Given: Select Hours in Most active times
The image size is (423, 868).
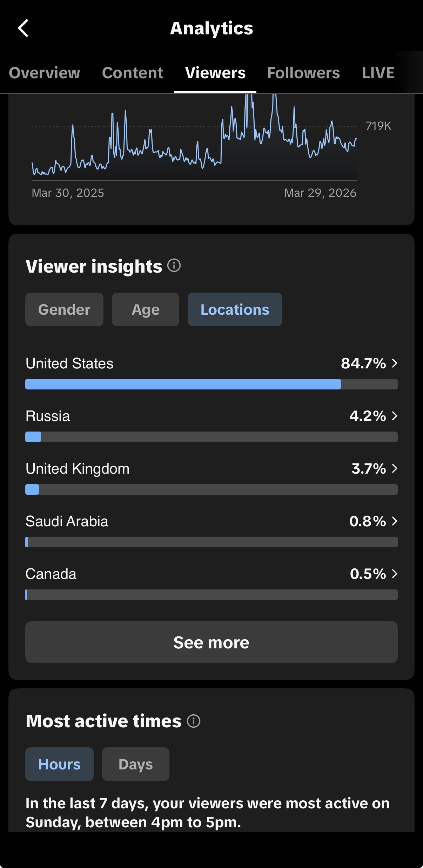Looking at the screenshot, I should (59, 764).
